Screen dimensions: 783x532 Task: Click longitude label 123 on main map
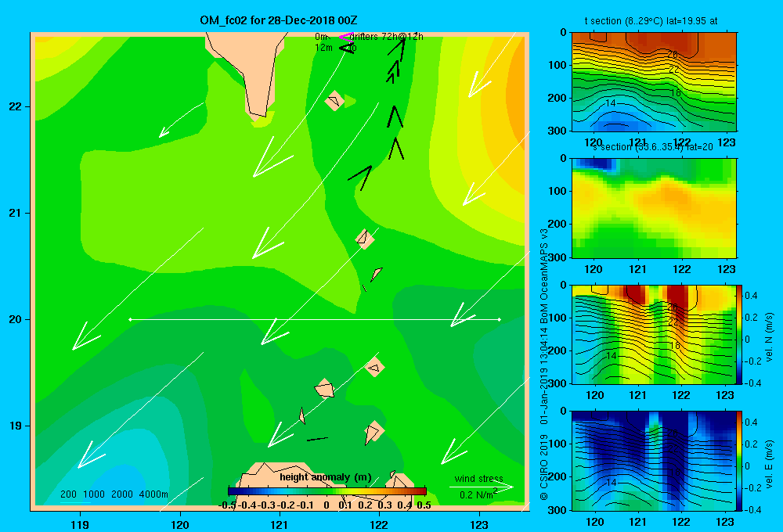tap(479, 524)
